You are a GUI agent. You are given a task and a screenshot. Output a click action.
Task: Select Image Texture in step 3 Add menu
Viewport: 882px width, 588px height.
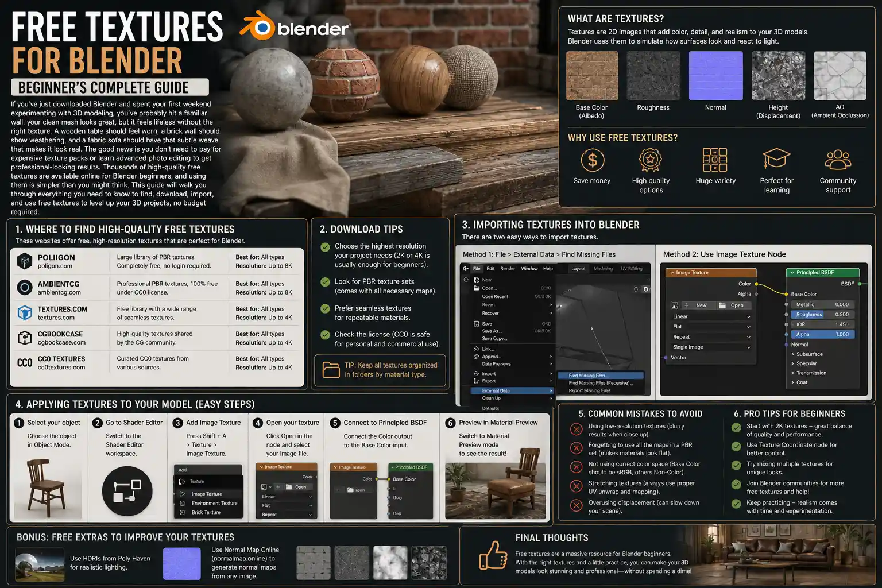coord(208,494)
